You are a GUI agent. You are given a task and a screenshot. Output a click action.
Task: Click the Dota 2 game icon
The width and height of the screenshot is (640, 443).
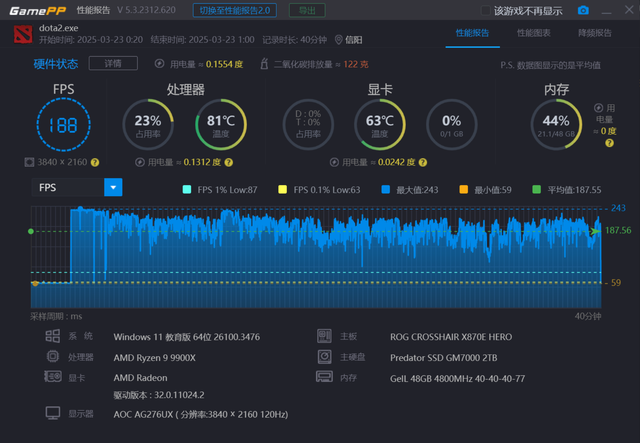pyautogui.click(x=23, y=34)
